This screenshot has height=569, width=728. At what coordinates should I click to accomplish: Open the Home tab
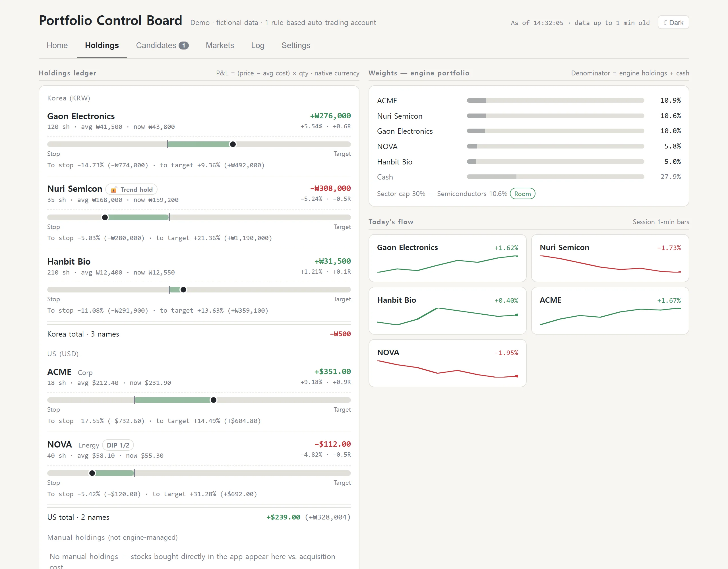(x=57, y=45)
